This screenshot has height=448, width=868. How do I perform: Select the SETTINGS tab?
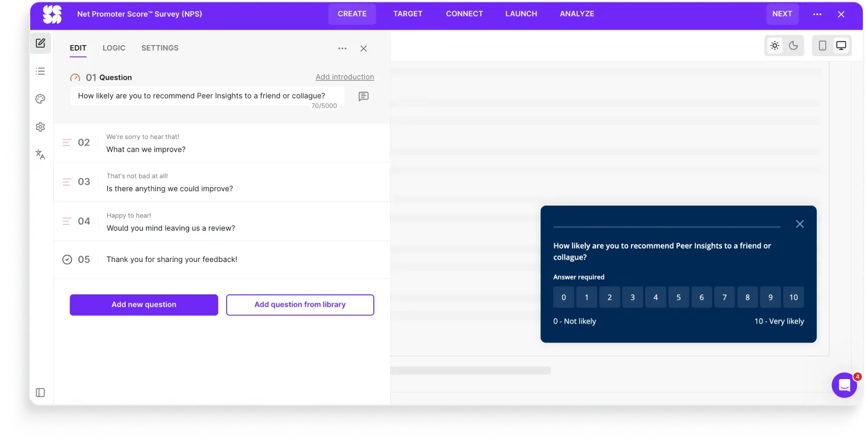coord(160,49)
